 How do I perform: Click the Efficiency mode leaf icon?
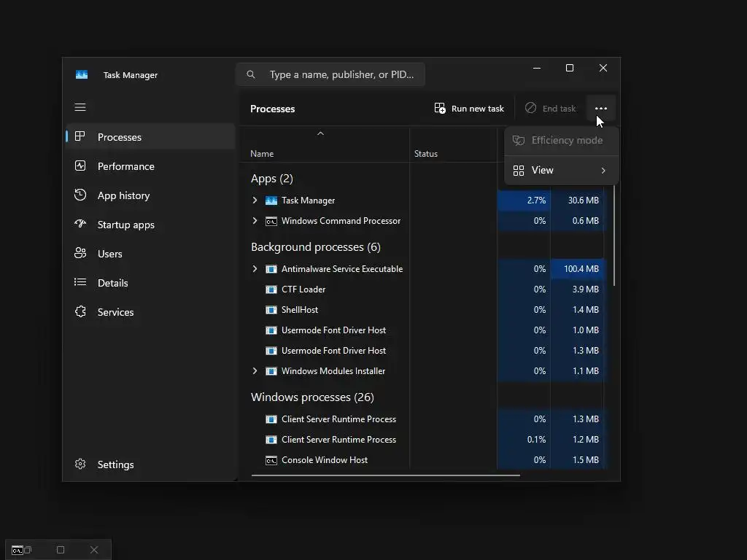[519, 141]
